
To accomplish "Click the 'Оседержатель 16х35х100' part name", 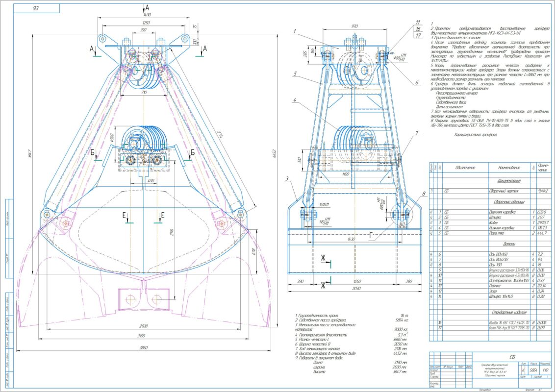I will pyautogui.click(x=508, y=281).
